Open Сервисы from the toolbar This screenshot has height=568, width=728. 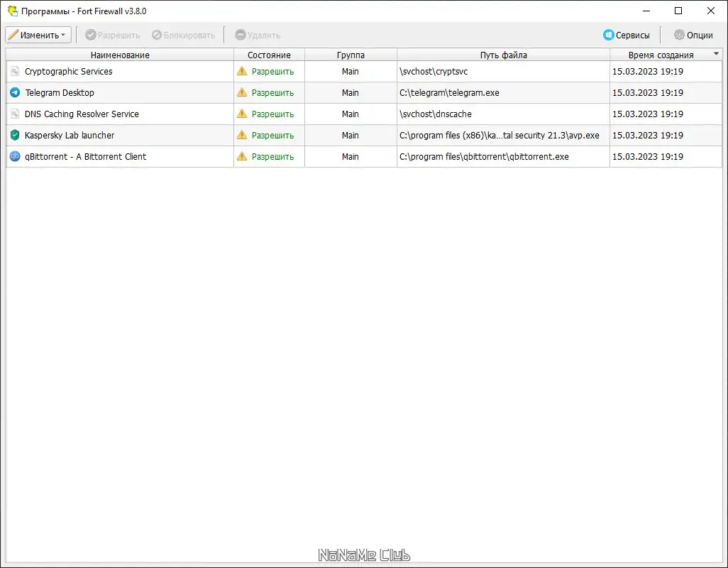627,35
